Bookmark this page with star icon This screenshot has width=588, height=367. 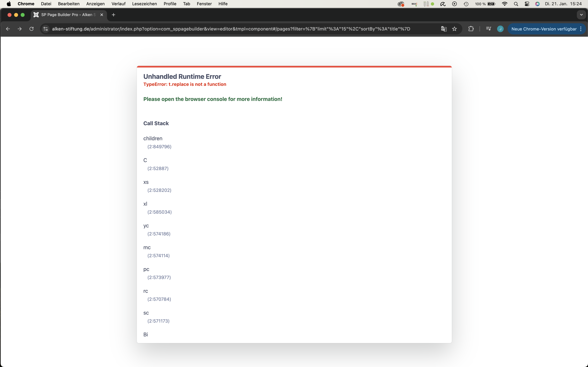coord(454,29)
